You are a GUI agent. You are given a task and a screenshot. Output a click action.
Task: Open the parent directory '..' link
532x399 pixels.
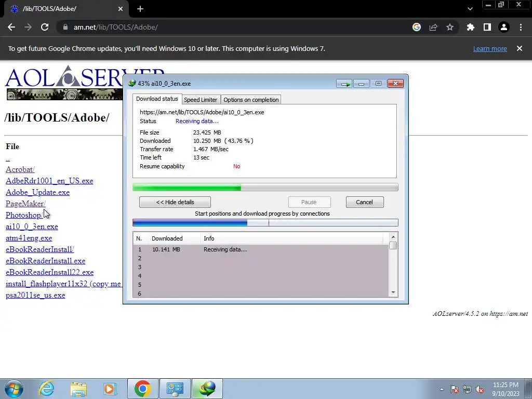point(8,158)
